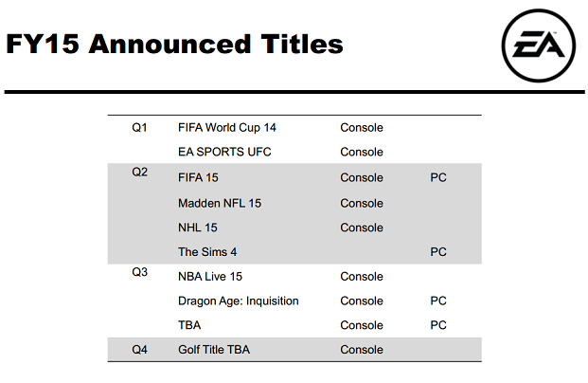Click The Sims 4 entry
This screenshot has height=383, width=588.
pyautogui.click(x=207, y=251)
